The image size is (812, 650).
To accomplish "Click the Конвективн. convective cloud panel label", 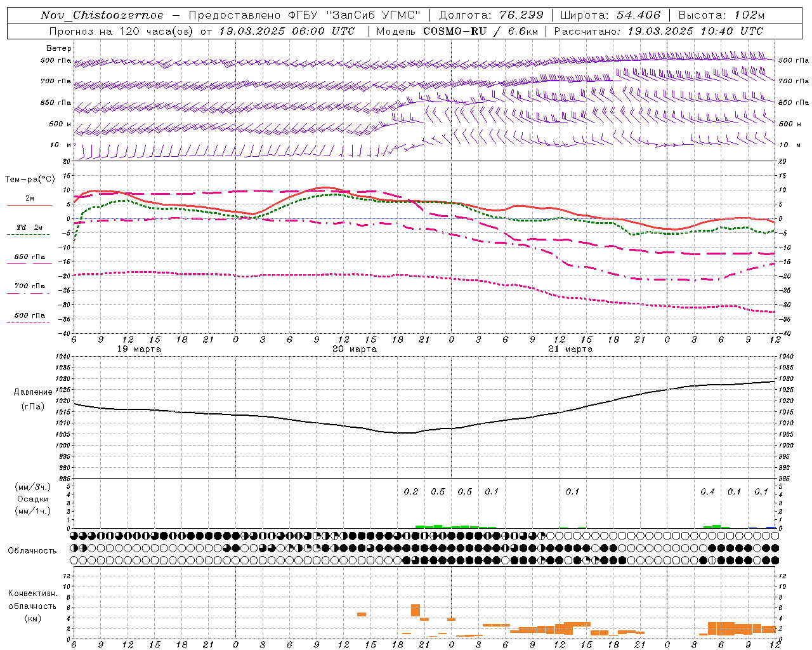I will (x=32, y=594).
